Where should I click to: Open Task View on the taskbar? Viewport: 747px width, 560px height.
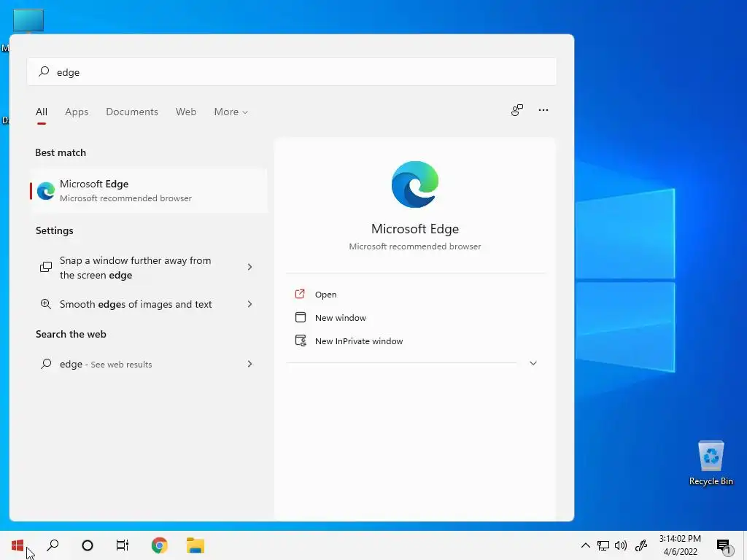[x=123, y=545]
